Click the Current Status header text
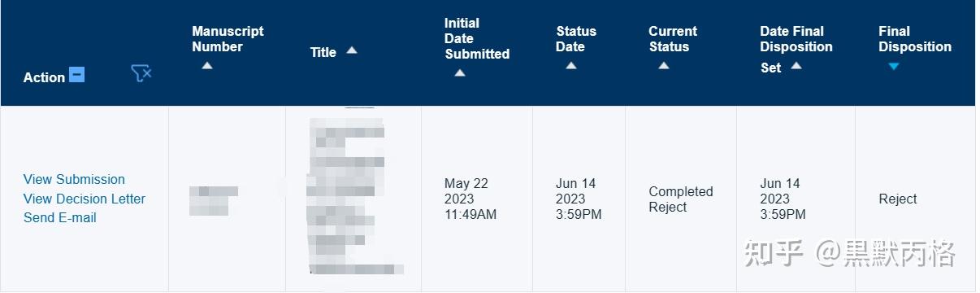 click(x=673, y=39)
